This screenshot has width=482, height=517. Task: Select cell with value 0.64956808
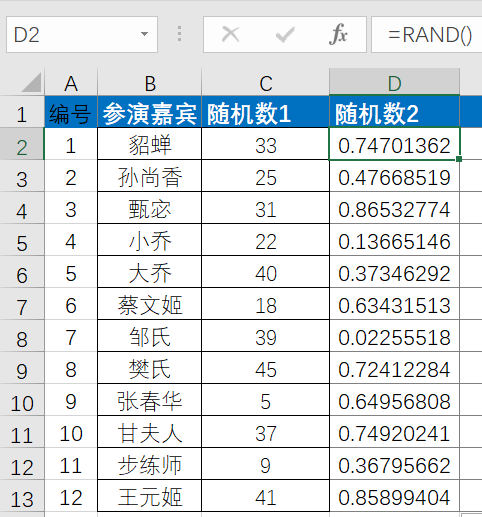coord(394,400)
